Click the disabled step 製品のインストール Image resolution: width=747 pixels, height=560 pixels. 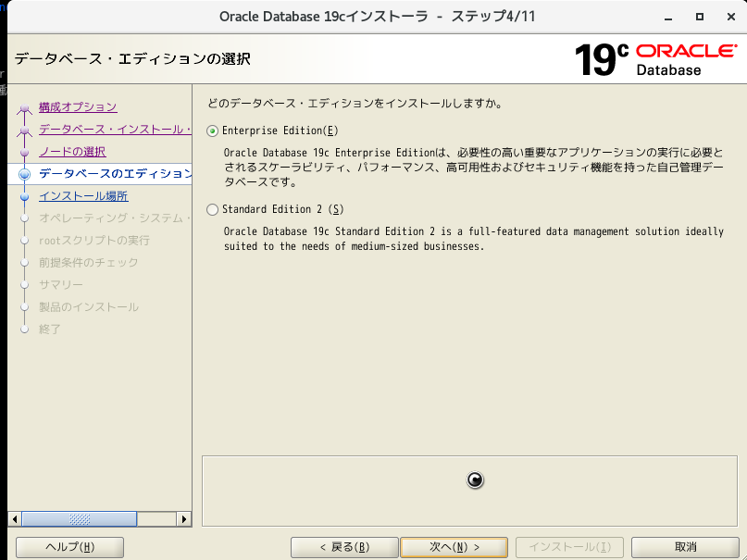click(x=89, y=307)
